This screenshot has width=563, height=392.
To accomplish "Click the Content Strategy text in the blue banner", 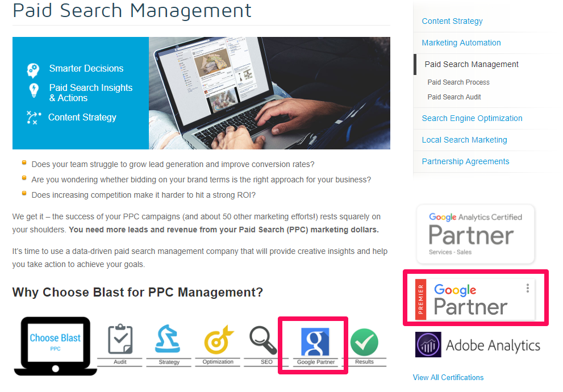I will coord(82,118).
